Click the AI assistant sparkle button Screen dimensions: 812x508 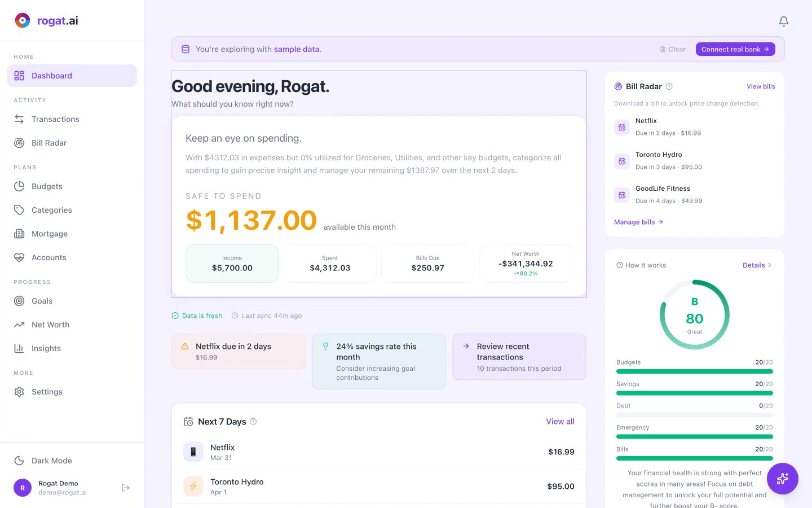(783, 479)
